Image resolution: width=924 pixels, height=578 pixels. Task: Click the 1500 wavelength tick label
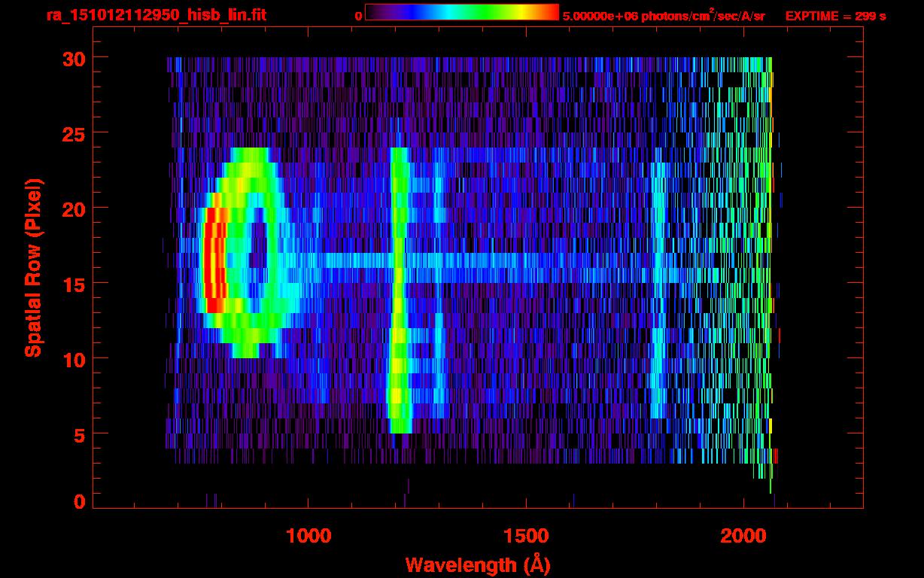(x=526, y=536)
